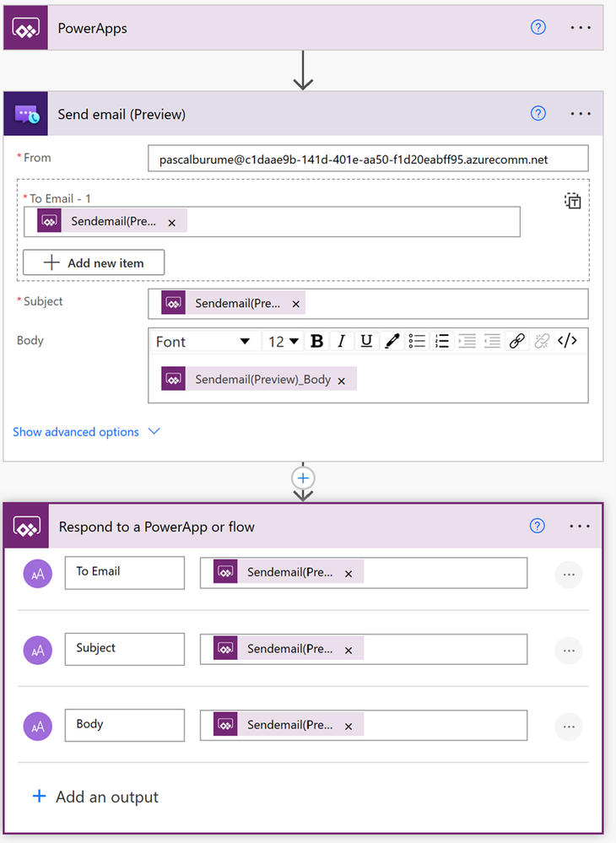Open options menu for To Email output

569,575
